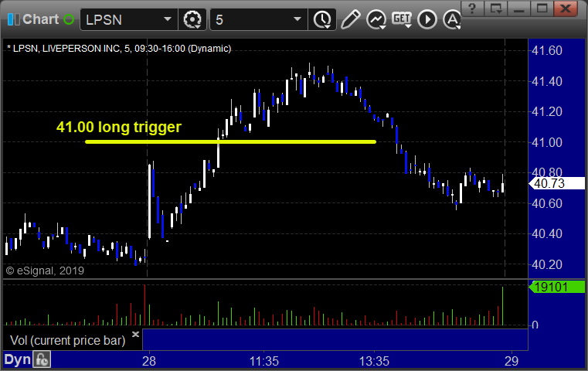Click the 41.20 price axis label
Screen dimensions: 588x371
[x=547, y=111]
